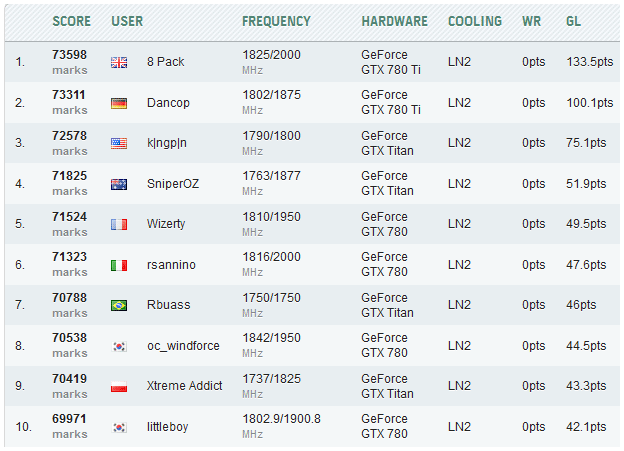Image resolution: width=624 pixels, height=451 pixels.
Task: Click GeForce GTX 780 Ti in Dancop row
Action: click(x=391, y=102)
